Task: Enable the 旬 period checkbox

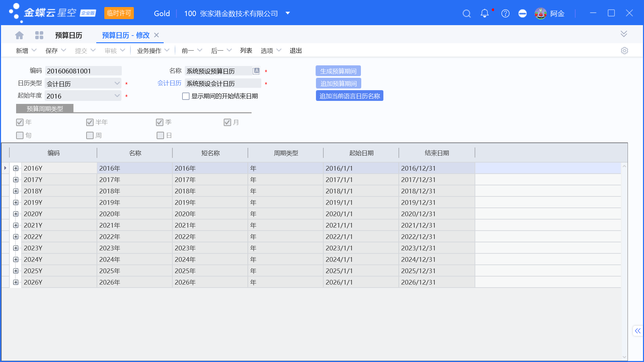Action: pyautogui.click(x=19, y=135)
